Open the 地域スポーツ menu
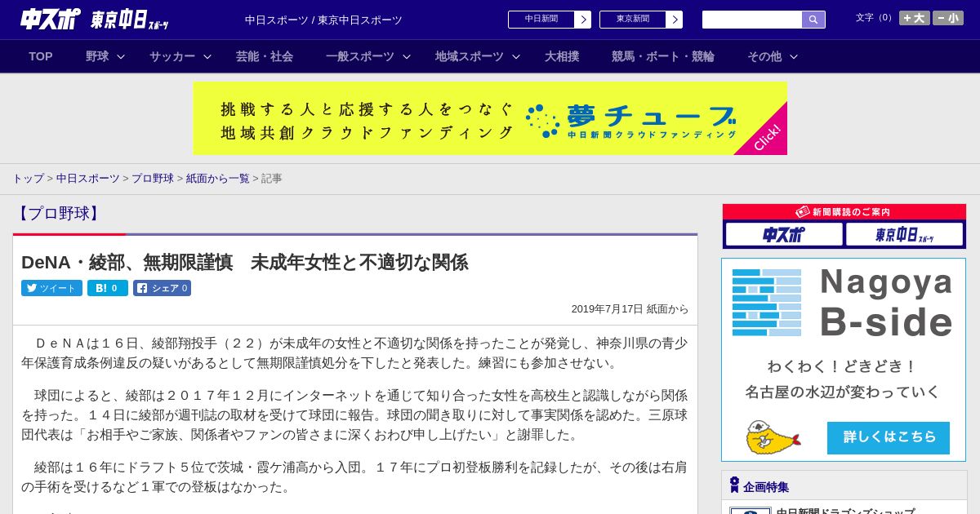980x514 pixels. click(470, 56)
